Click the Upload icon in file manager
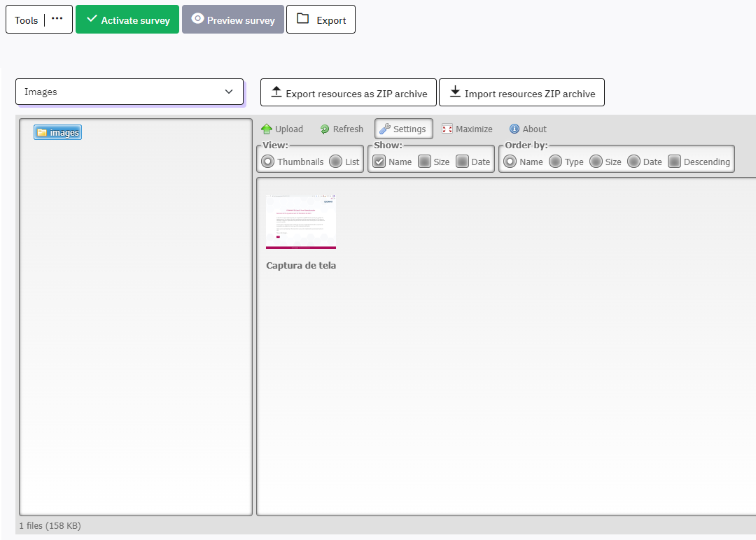This screenshot has height=540, width=756. 267,129
